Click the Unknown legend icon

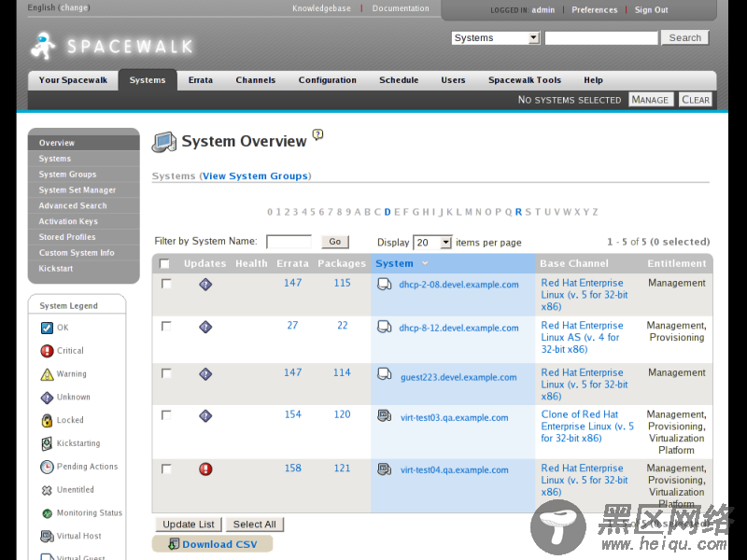coord(47,398)
